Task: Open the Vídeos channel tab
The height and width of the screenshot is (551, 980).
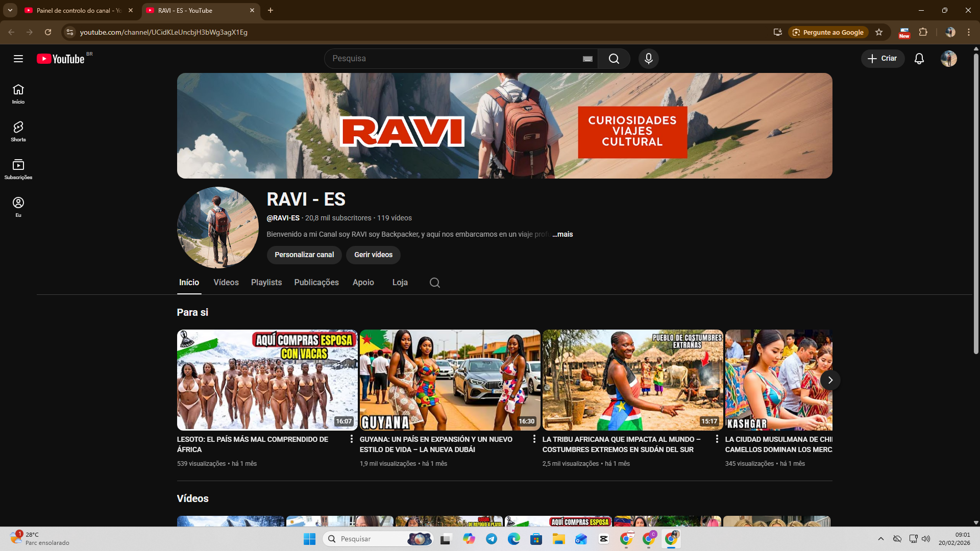Action: click(x=226, y=282)
